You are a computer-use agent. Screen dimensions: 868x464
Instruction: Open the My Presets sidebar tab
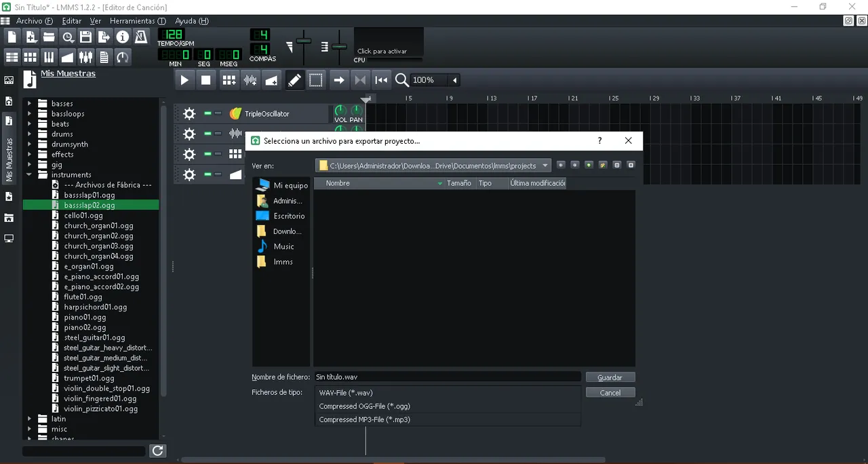pyautogui.click(x=9, y=197)
